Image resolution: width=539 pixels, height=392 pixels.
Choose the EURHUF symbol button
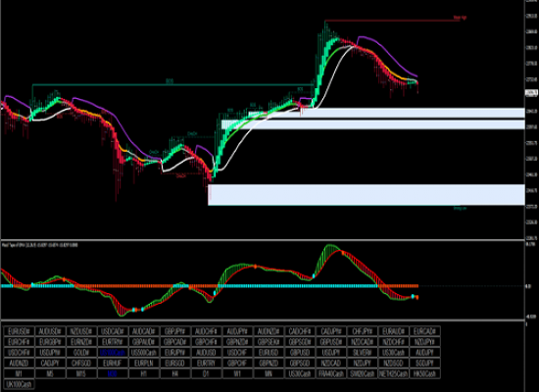click(x=113, y=364)
